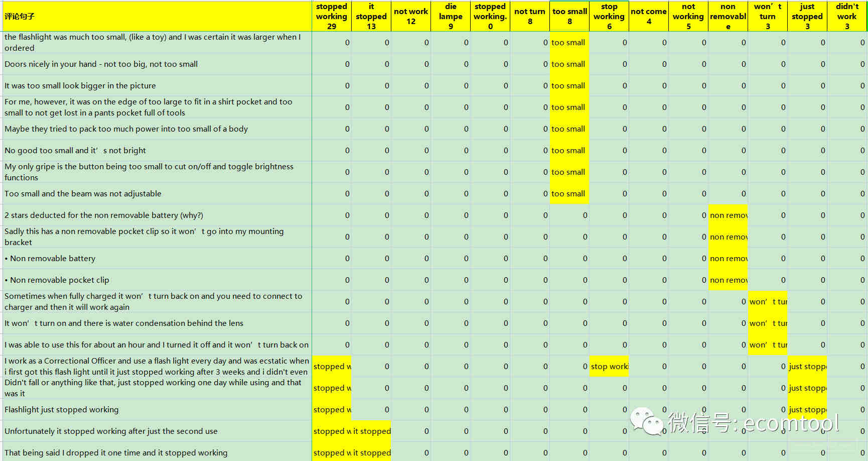Select 'just stopp' cell in 'Didn't fall' row
868x461 pixels.
point(807,388)
